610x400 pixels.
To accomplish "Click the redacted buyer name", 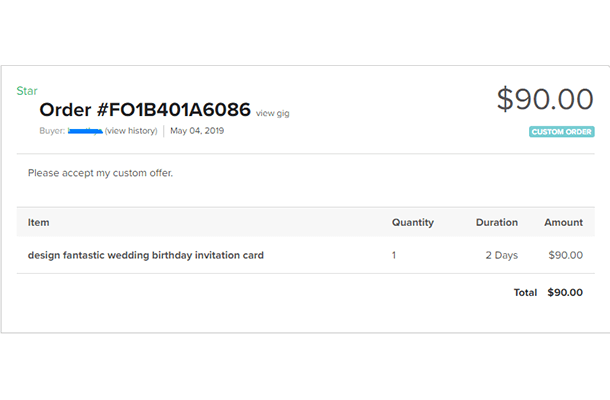I will coord(85,130).
